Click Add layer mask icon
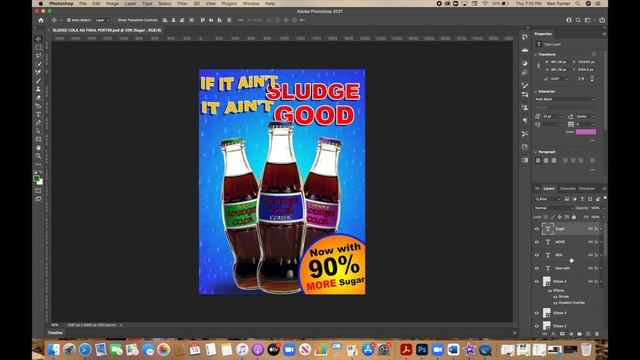Screen dimensions: 640x360 click(562, 334)
